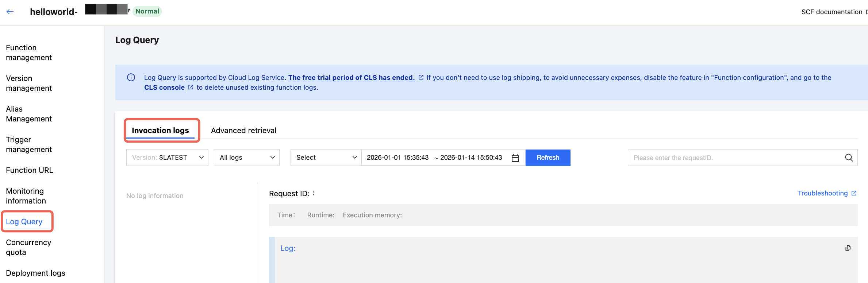868x283 pixels.
Task: Open the Version $LATEST dropdown
Action: coord(167,158)
